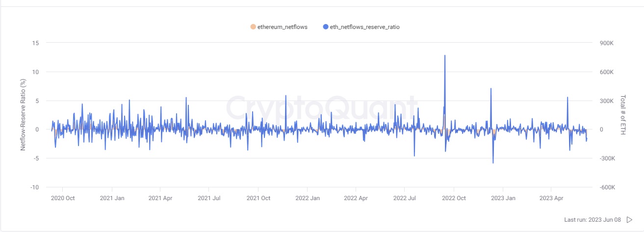Click the orange ethereum_netflows legend dot
The height and width of the screenshot is (232, 644).
(253, 27)
